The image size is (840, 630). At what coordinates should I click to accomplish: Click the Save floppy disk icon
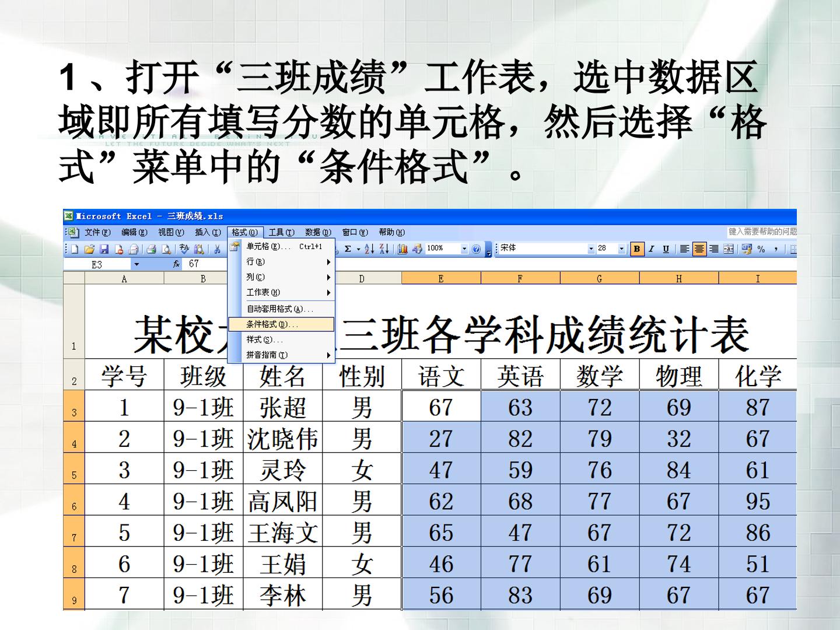[x=104, y=249]
